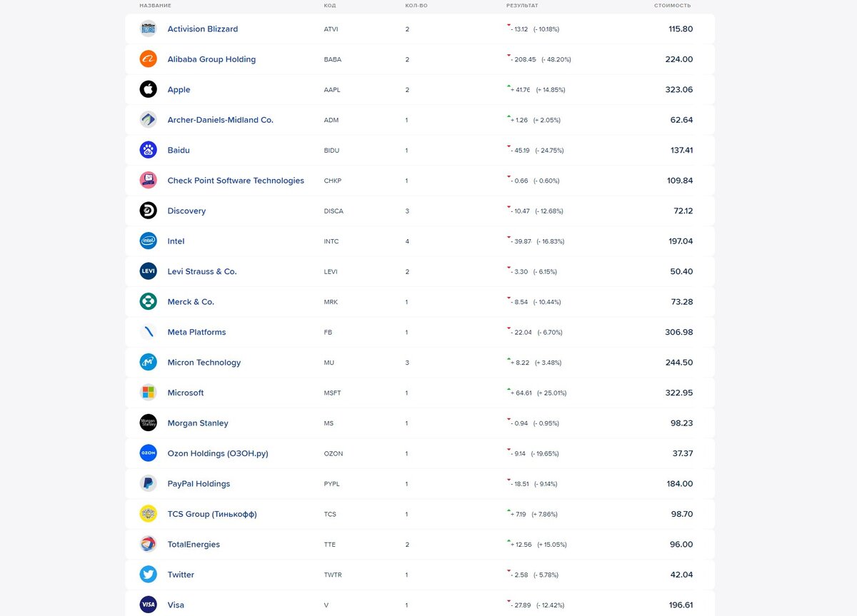This screenshot has height=616, width=857.
Task: Click the Apple logo icon
Action: tap(148, 90)
